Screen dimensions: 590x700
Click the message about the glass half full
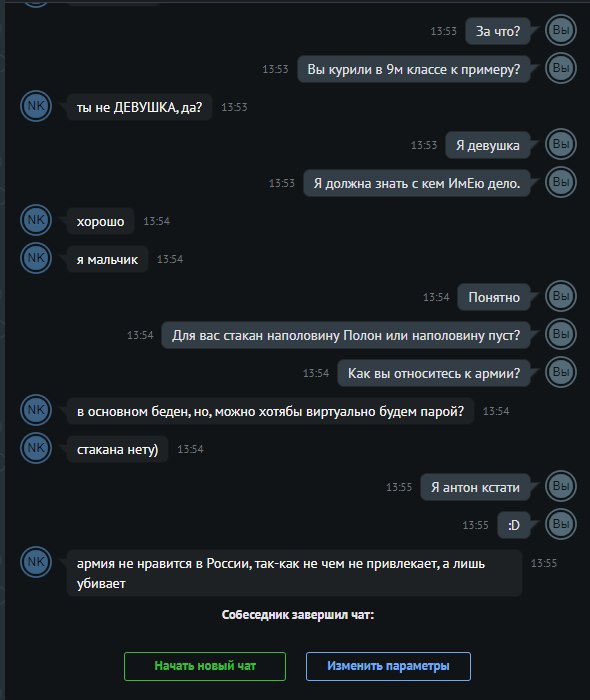pyautogui.click(x=346, y=335)
